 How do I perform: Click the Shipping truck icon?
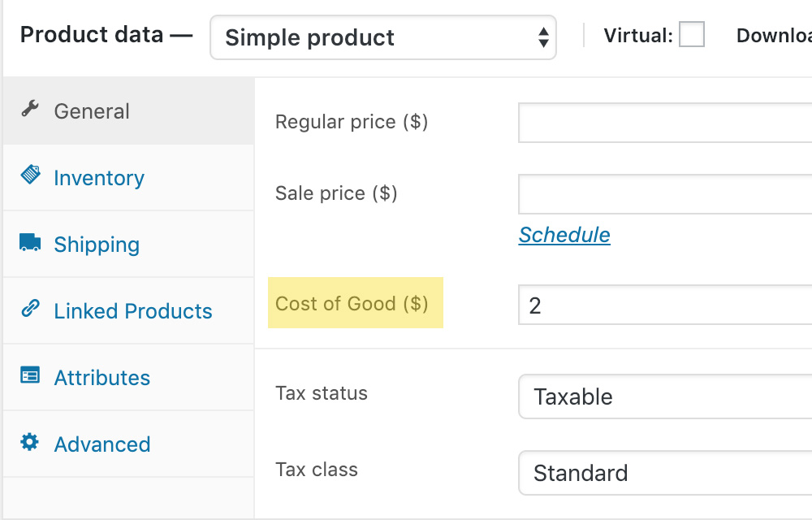(x=30, y=243)
